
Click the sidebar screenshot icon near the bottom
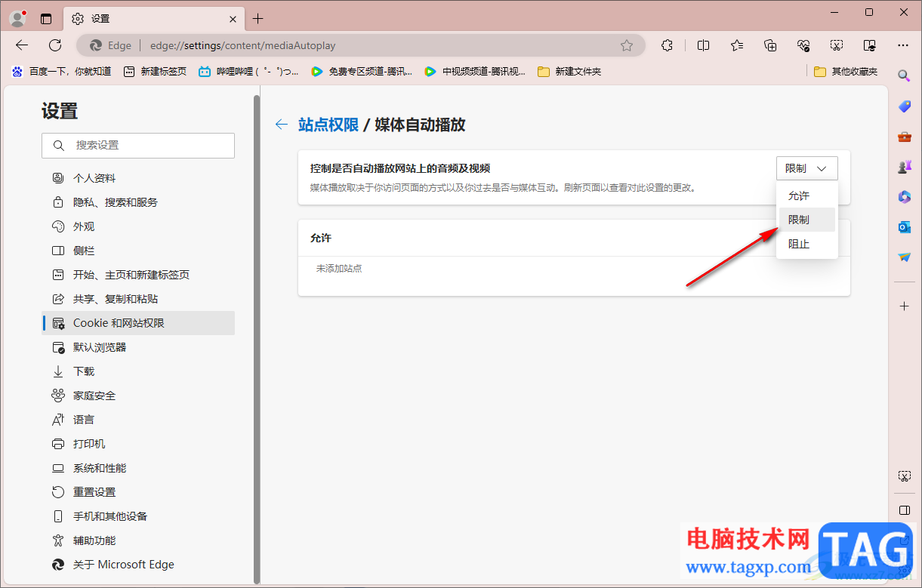tap(904, 476)
